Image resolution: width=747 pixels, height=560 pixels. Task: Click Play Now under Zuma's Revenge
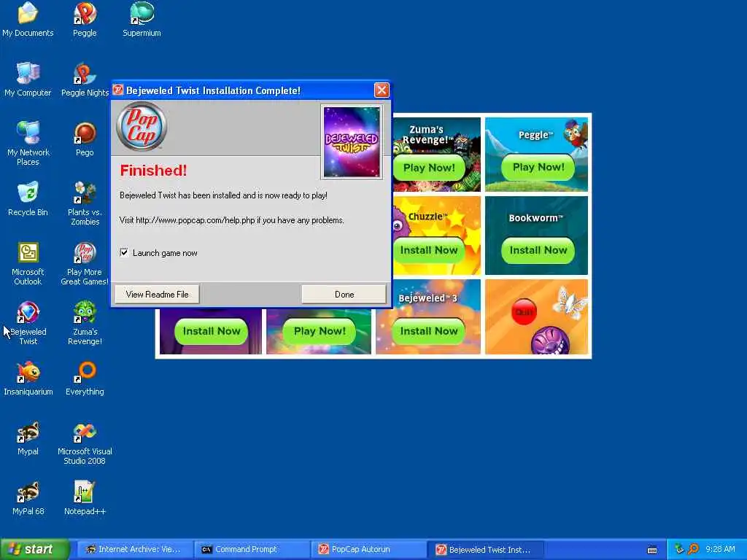click(x=429, y=168)
